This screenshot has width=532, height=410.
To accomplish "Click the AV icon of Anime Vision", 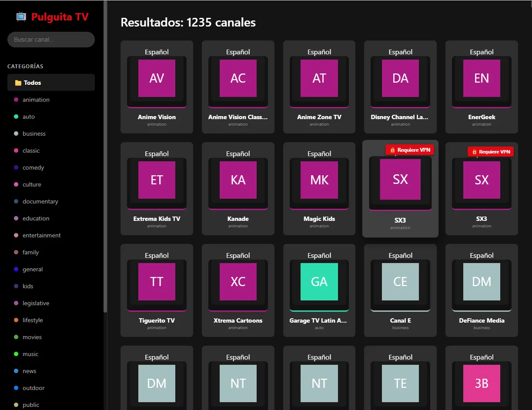I will click(x=157, y=78).
